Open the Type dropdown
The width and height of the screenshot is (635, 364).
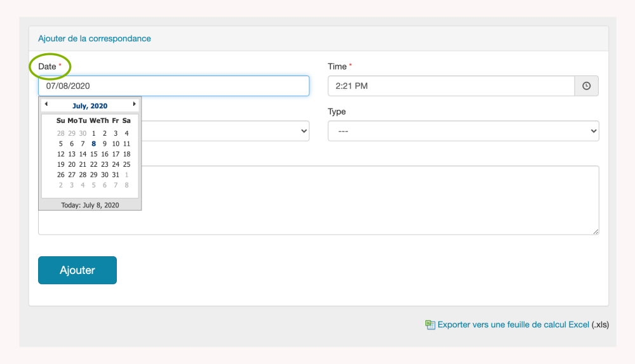(463, 131)
